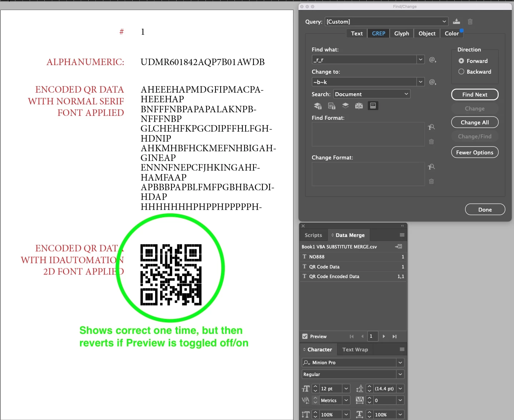This screenshot has width=514, height=420.
Task: Click the Fewer Options button
Action: point(475,152)
